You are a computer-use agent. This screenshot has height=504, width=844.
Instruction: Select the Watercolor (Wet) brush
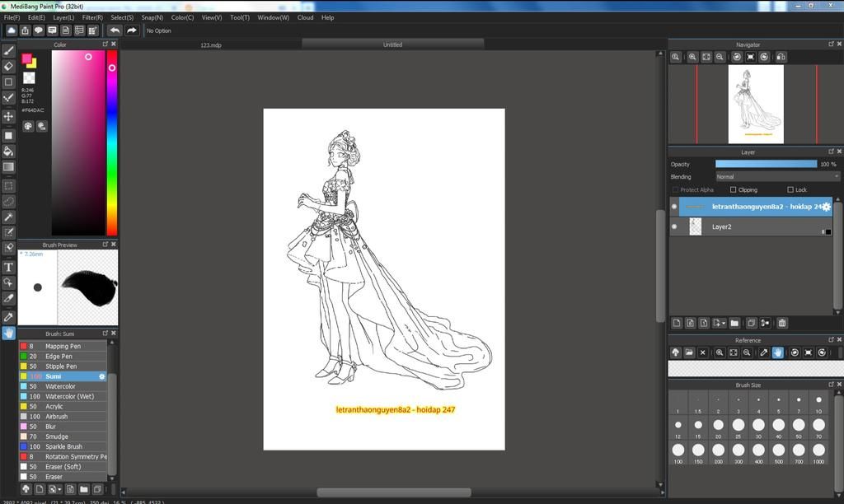coord(69,396)
